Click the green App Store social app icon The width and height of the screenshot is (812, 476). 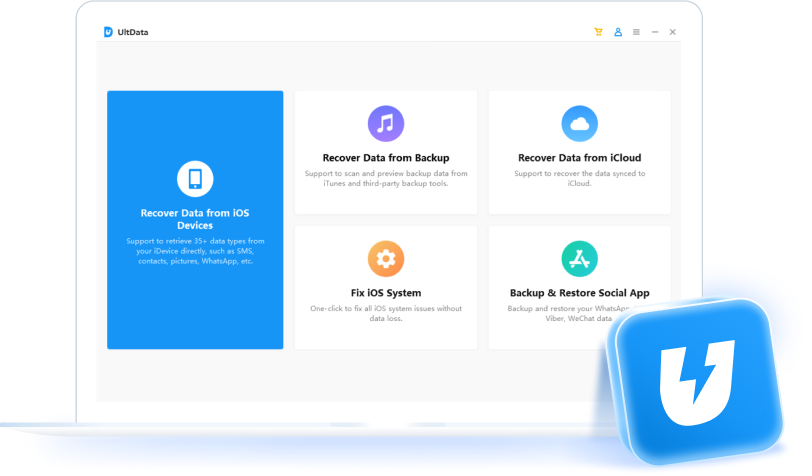(x=579, y=259)
